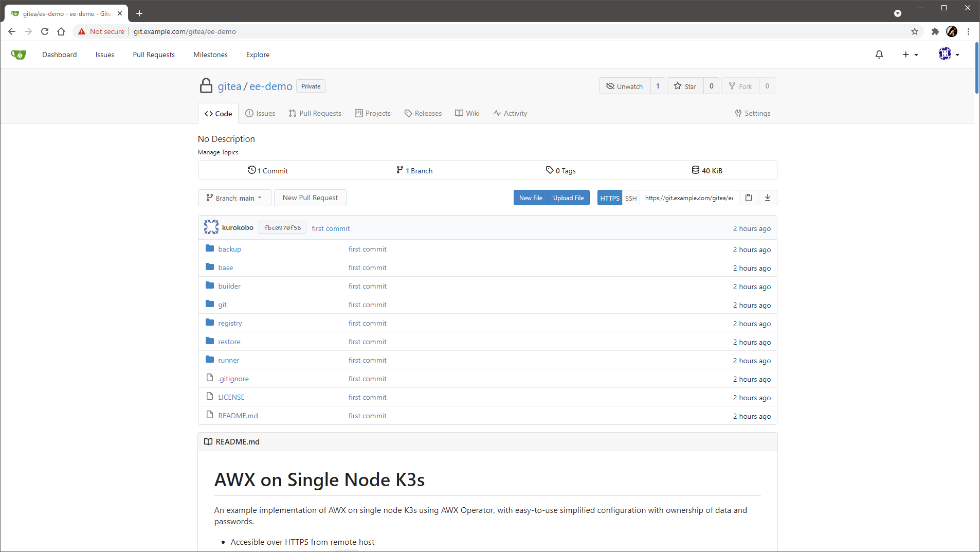Image resolution: width=980 pixels, height=552 pixels.
Task: Open the plus create-new dropdown
Action: [910, 55]
